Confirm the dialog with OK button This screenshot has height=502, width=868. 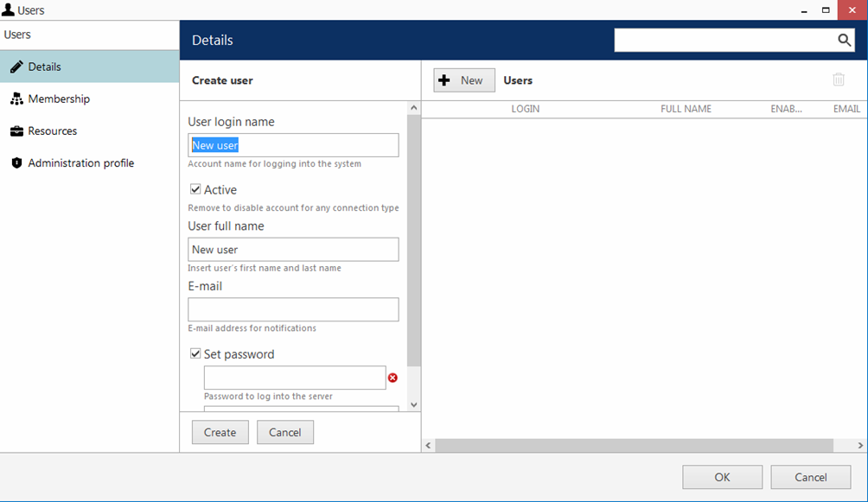722,477
